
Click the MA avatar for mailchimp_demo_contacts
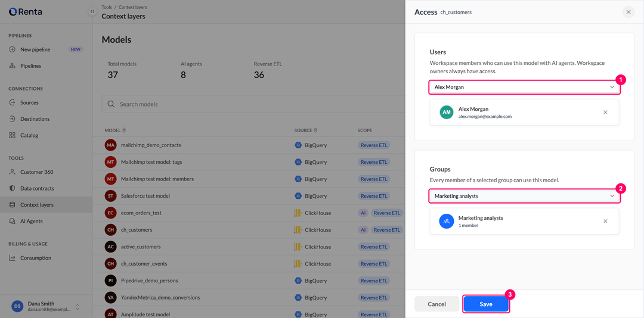click(110, 145)
